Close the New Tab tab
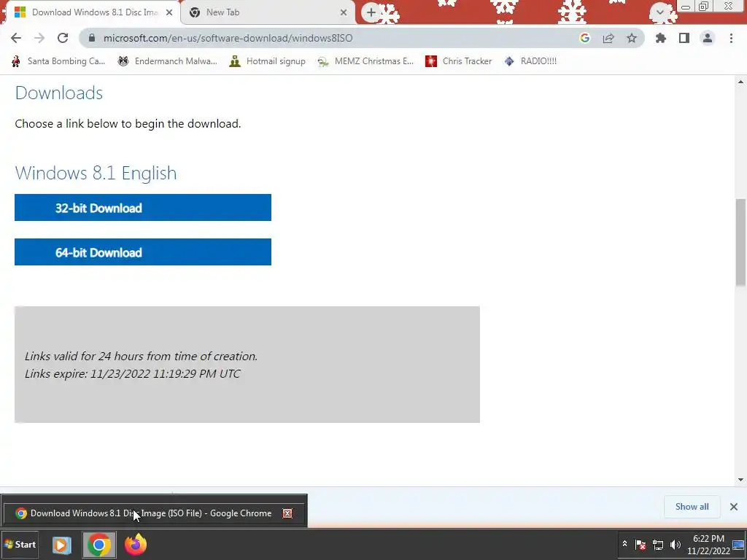This screenshot has height=560, width=747. [344, 12]
